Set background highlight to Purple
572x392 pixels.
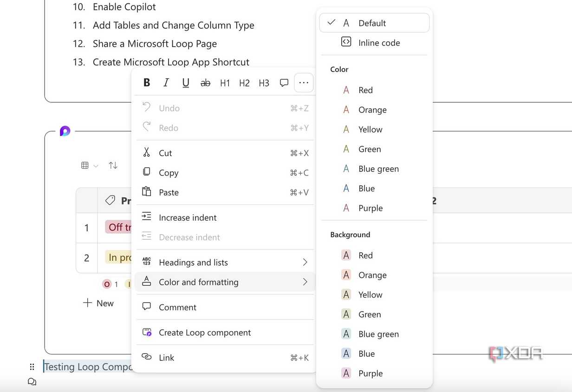pyautogui.click(x=374, y=373)
